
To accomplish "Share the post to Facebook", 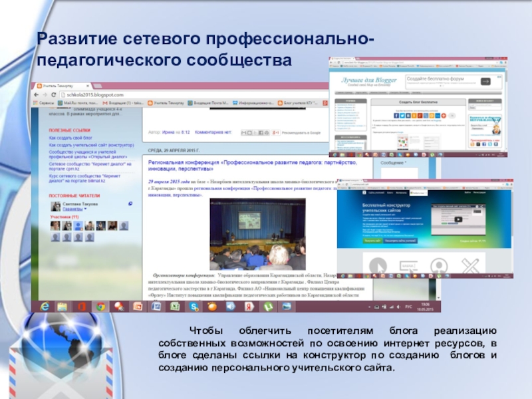I will pyautogui.click(x=261, y=132).
